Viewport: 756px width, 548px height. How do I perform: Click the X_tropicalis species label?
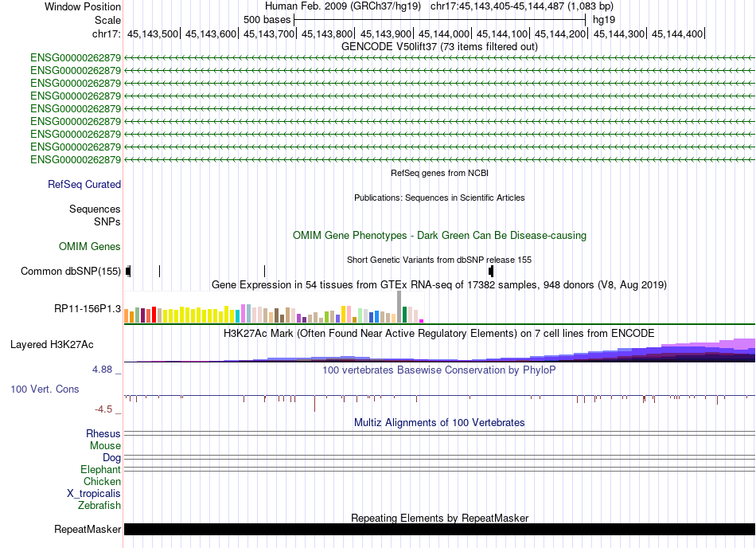94,494
